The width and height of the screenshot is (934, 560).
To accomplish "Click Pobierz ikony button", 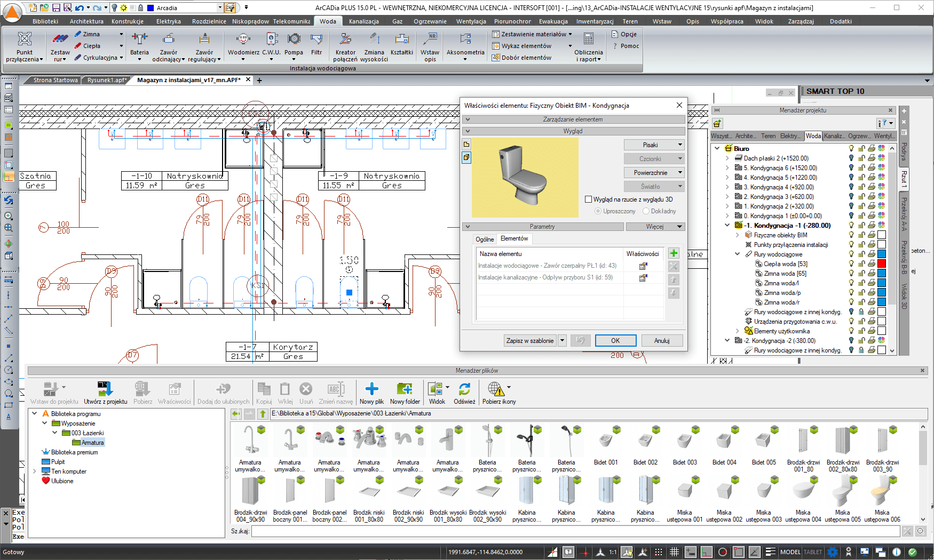I will point(499,393).
